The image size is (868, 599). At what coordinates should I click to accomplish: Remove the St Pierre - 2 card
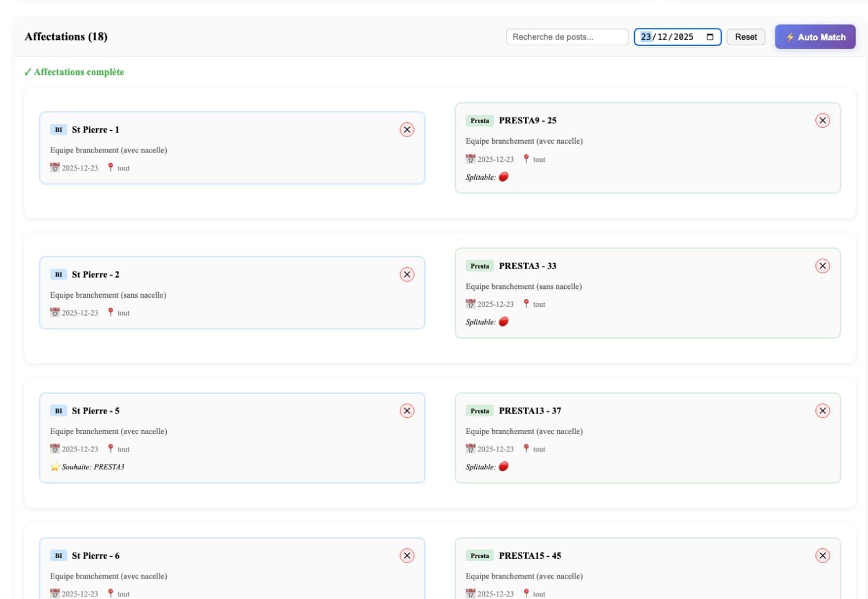(407, 275)
